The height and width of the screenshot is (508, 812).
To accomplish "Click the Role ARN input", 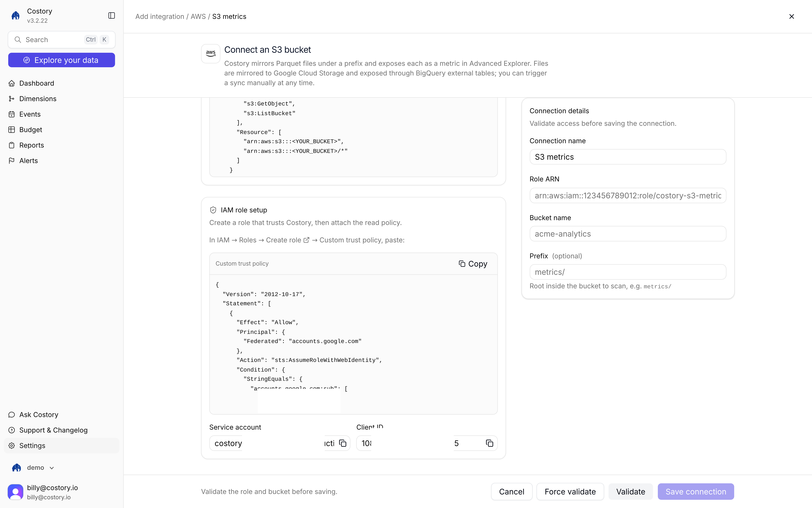I will click(x=628, y=196).
